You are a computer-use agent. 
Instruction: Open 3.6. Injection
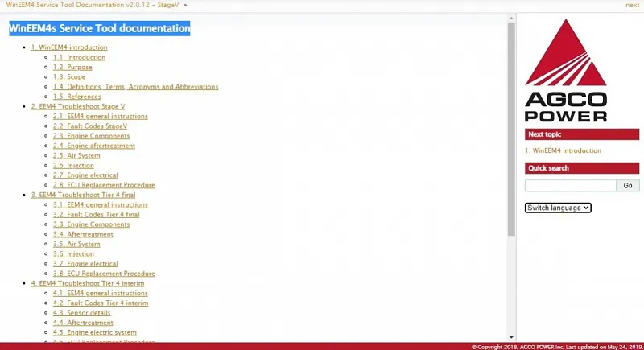73,254
